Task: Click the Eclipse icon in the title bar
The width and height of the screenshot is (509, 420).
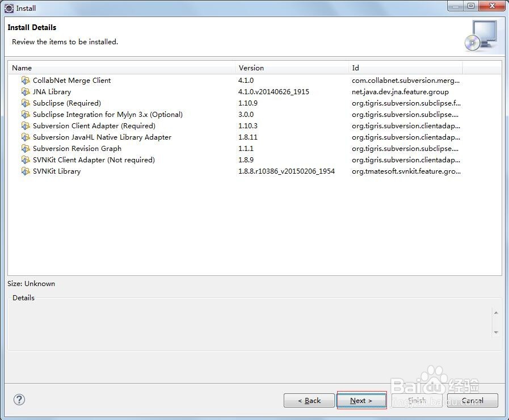Action: click(9, 8)
